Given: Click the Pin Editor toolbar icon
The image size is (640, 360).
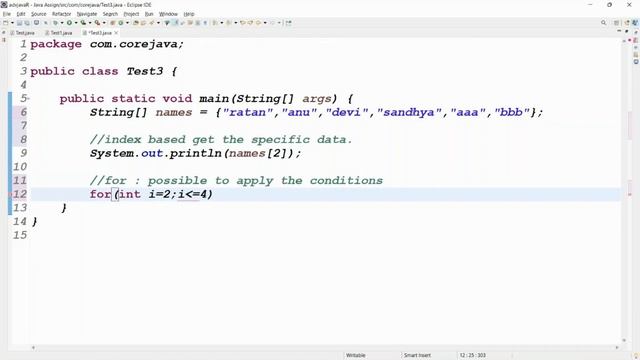Looking at the screenshot, I should point(289,23).
